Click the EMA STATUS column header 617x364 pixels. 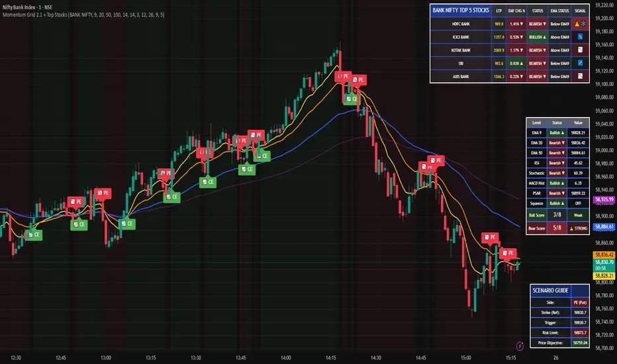point(559,11)
